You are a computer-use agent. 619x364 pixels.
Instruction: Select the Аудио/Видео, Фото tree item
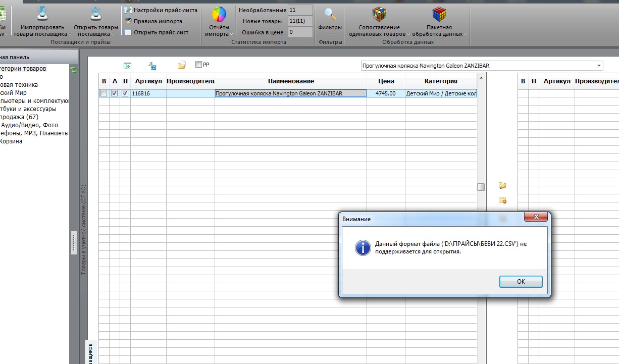pyautogui.click(x=29, y=125)
